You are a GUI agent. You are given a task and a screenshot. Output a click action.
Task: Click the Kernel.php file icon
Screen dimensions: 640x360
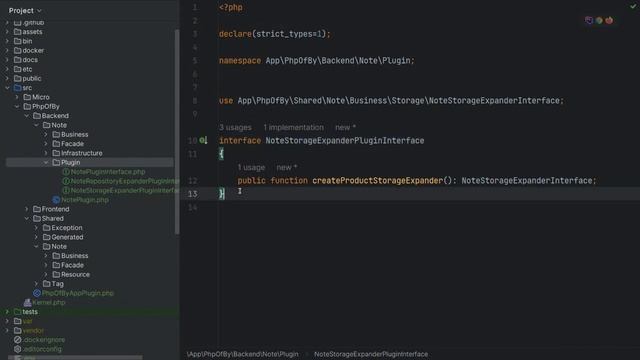click(x=27, y=302)
